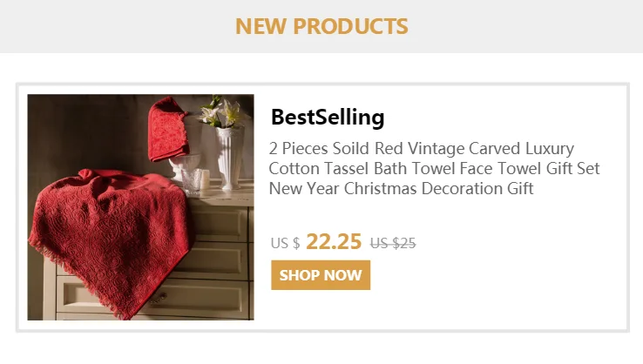Click the struck-through US $25 original price
This screenshot has height=364, width=643.
393,243
